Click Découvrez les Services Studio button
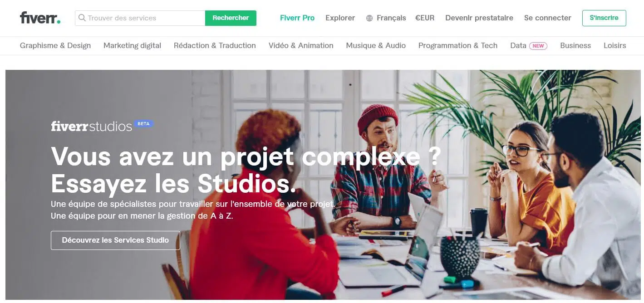Screen dimensions: 644x303 pos(115,240)
